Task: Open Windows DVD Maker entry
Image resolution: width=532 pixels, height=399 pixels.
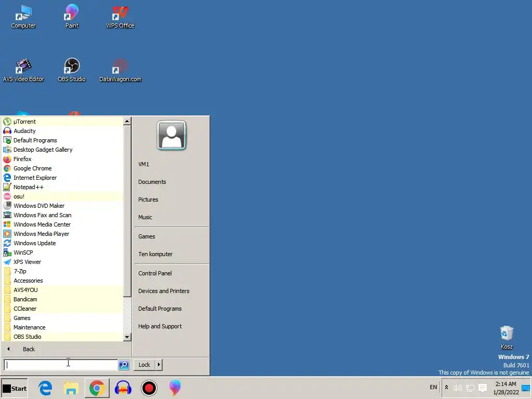Action: pos(63,206)
